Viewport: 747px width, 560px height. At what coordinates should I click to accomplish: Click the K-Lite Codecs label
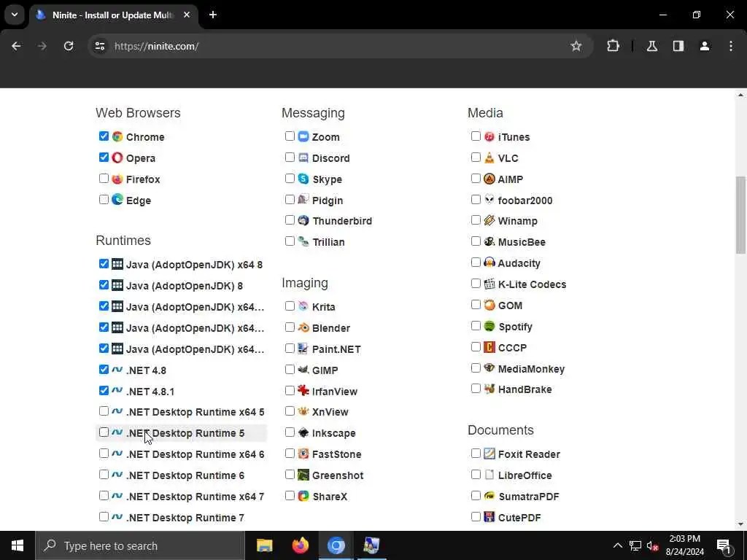click(x=532, y=284)
